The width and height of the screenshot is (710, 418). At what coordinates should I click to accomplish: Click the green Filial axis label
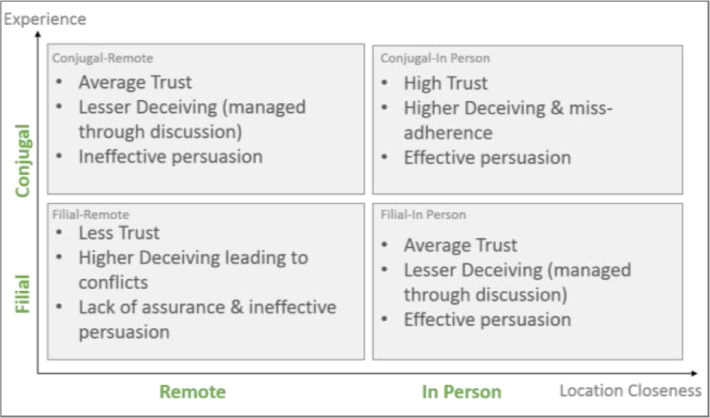coord(23,294)
